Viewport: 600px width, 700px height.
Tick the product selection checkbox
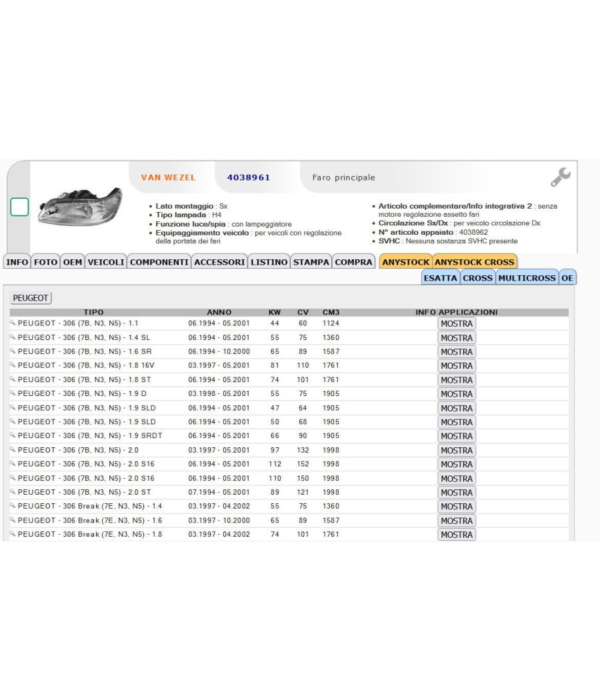pos(19,207)
